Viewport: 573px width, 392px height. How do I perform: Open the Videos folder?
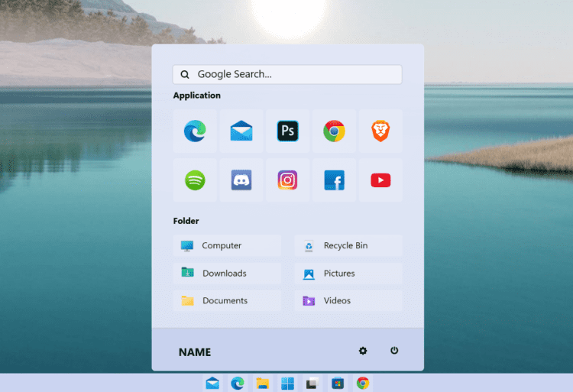(348, 300)
